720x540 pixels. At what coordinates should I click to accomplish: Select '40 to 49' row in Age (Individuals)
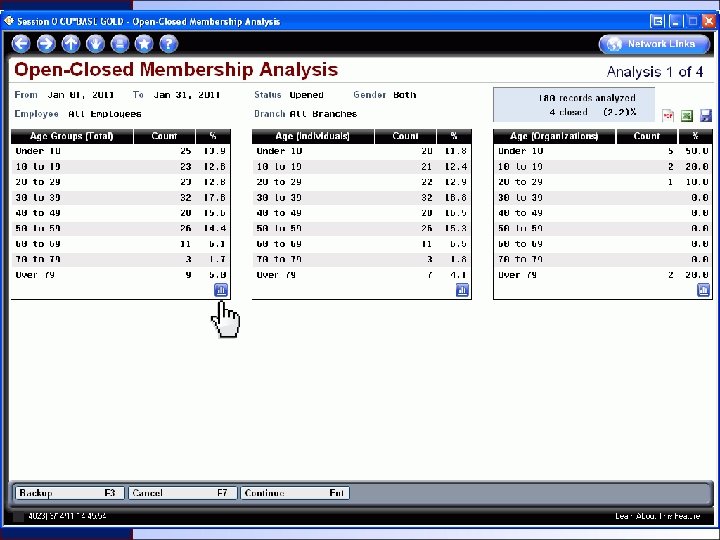point(362,213)
